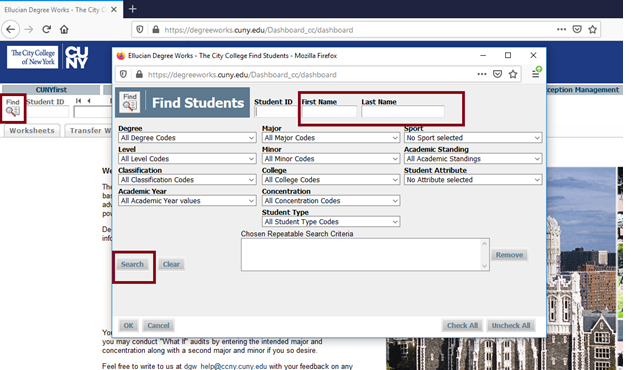Open the Degree dropdown
636x370 pixels.
[187, 138]
